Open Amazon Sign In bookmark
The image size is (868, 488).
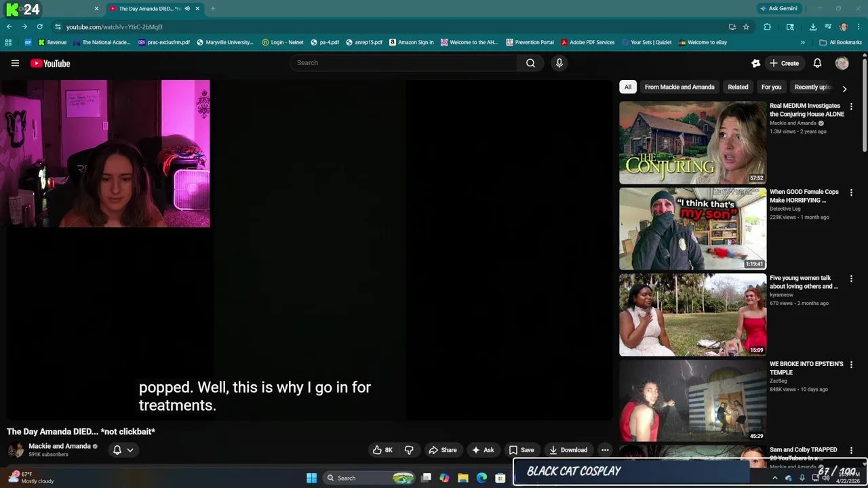(412, 42)
